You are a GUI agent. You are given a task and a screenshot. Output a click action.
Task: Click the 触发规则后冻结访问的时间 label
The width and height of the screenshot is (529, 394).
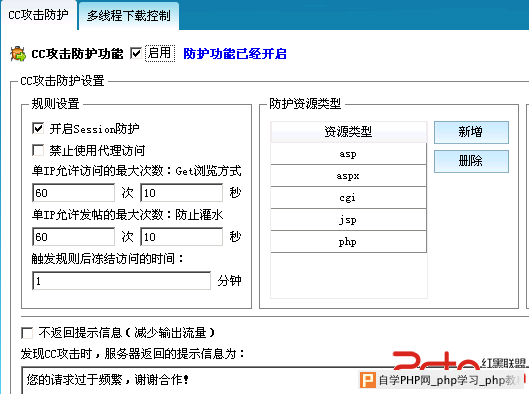tap(108, 259)
